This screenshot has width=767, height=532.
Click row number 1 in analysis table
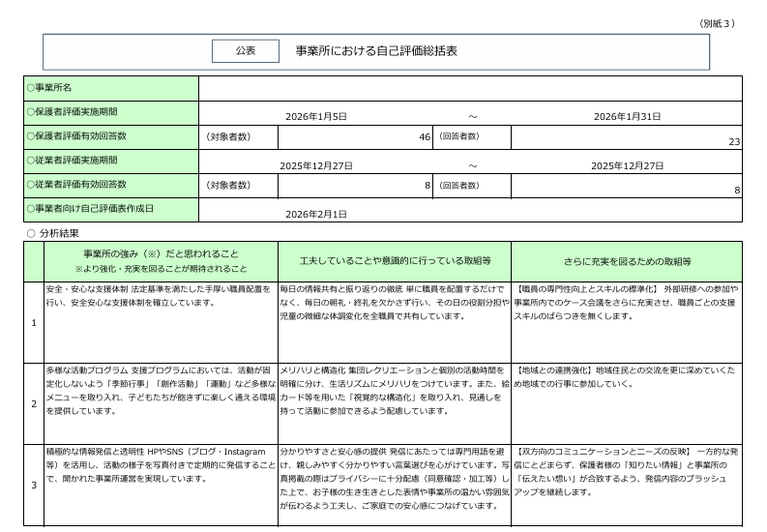point(34,322)
